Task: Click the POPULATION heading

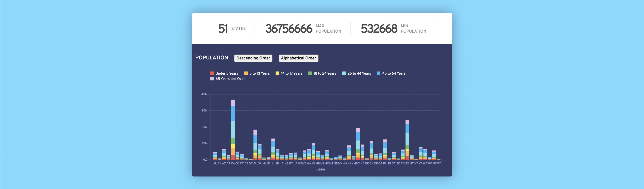Action: click(212, 58)
